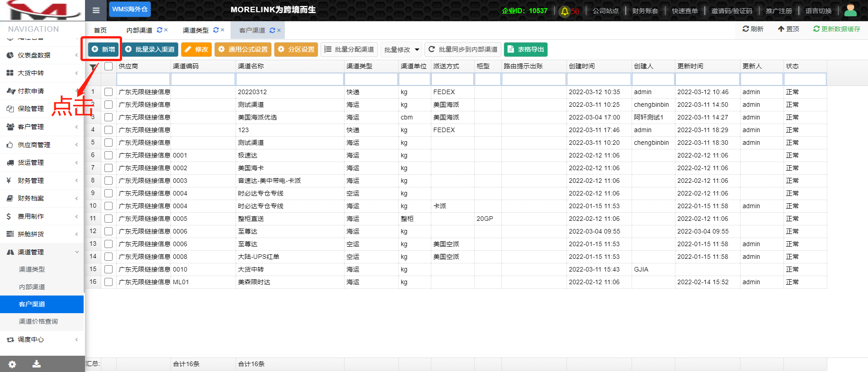This screenshot has width=868, height=372.
Task: Select the checkbox for row 16 美森限时达
Action: pyautogui.click(x=108, y=282)
